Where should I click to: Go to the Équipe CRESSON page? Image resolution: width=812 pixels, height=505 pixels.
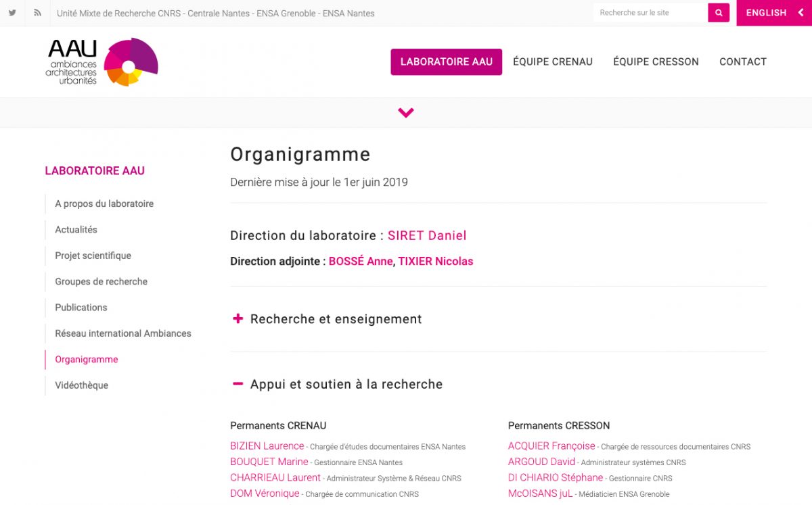click(656, 62)
